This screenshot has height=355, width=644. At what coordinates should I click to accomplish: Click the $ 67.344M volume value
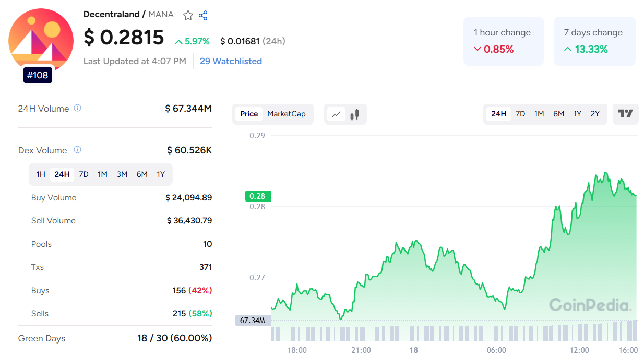click(x=188, y=109)
